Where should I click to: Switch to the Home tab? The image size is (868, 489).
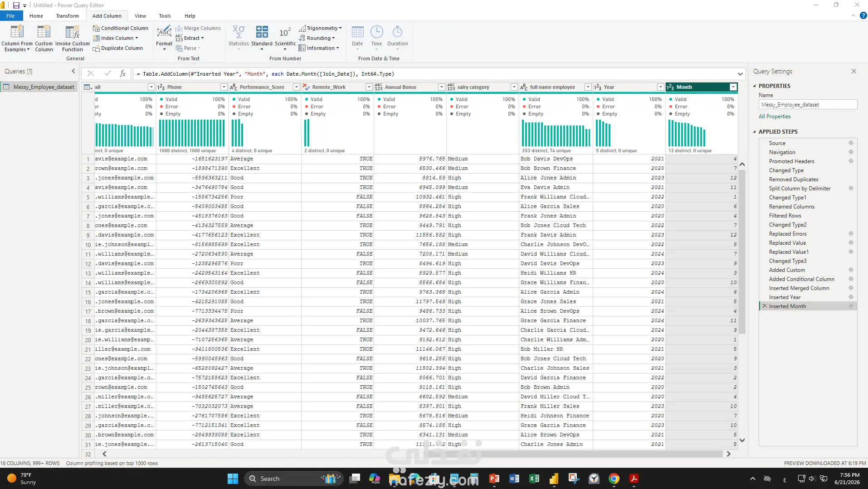click(36, 16)
